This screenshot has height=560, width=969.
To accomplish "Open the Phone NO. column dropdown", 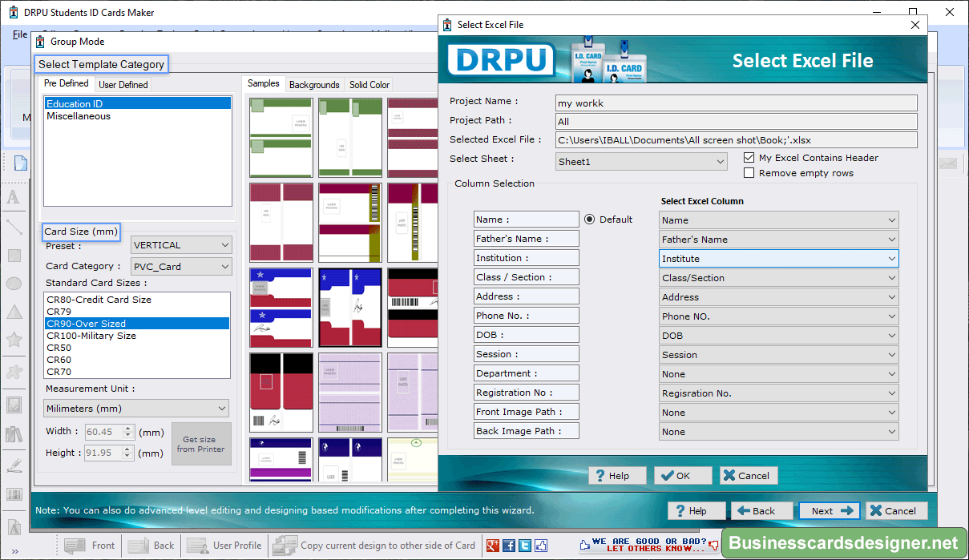I will (778, 316).
